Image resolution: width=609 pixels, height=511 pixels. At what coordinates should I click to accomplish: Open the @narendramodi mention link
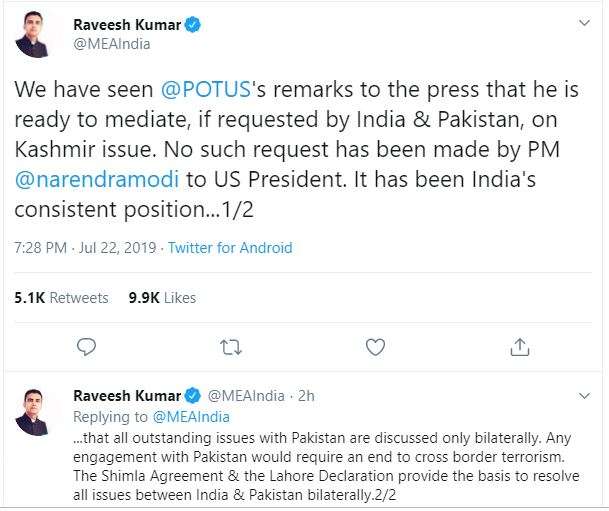point(97,179)
